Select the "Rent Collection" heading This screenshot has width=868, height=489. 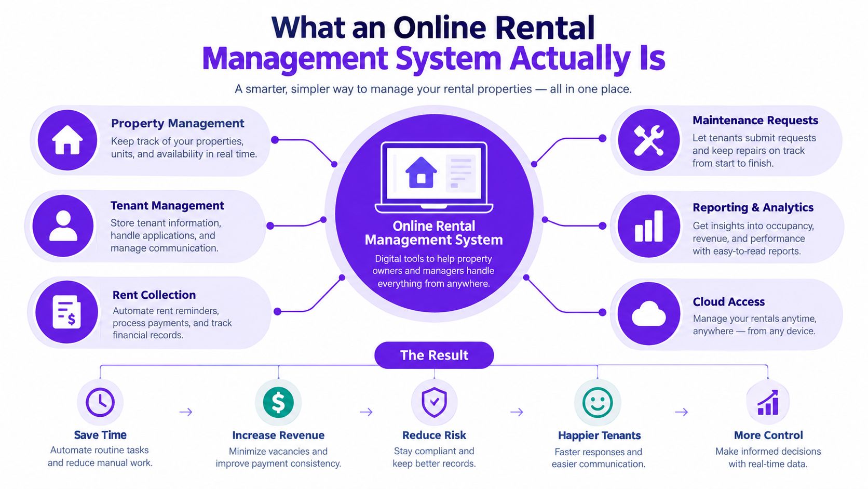click(x=154, y=295)
